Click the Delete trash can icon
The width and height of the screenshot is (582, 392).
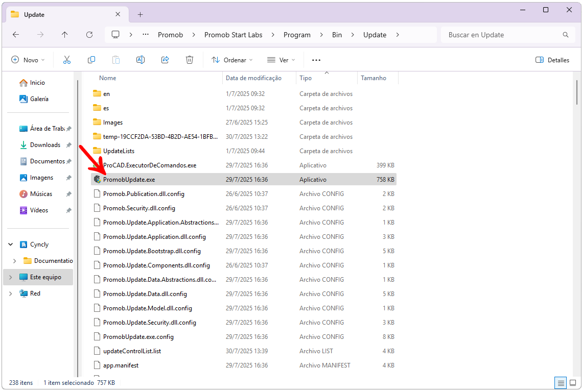(x=190, y=60)
